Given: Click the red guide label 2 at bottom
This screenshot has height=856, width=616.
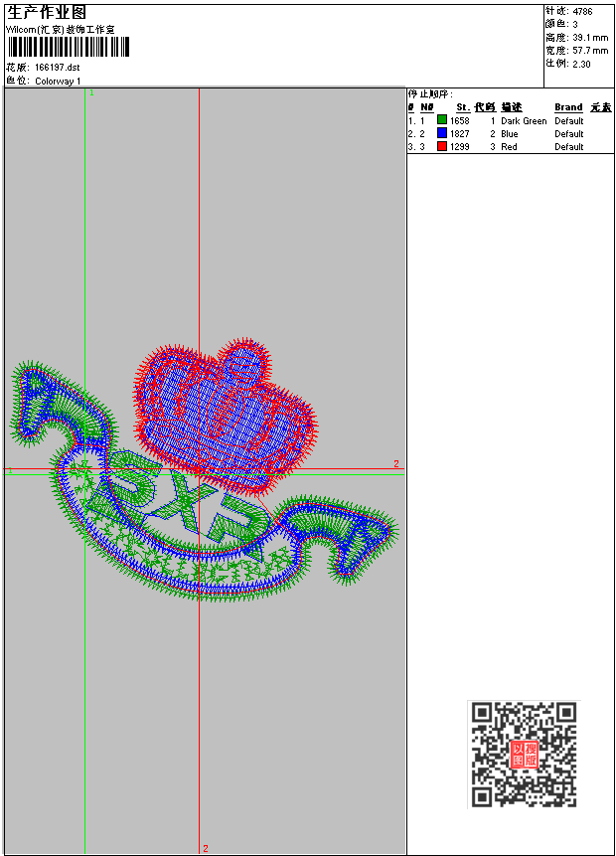Looking at the screenshot, I should click(205, 848).
